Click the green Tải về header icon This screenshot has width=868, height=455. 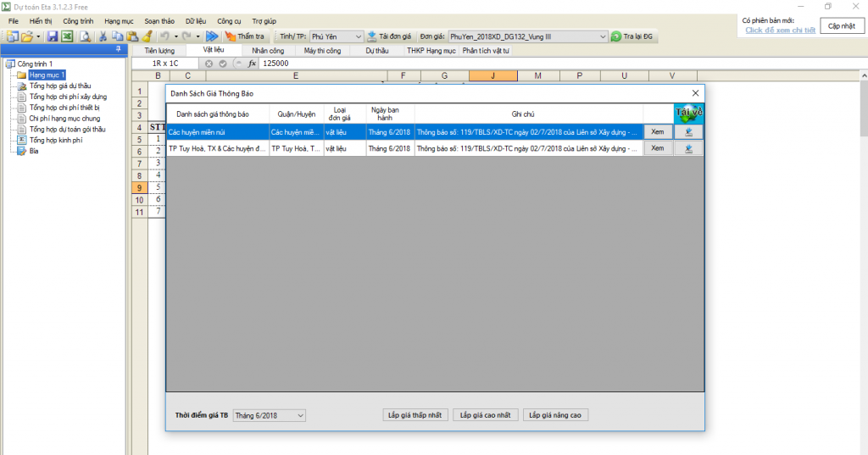click(x=688, y=114)
